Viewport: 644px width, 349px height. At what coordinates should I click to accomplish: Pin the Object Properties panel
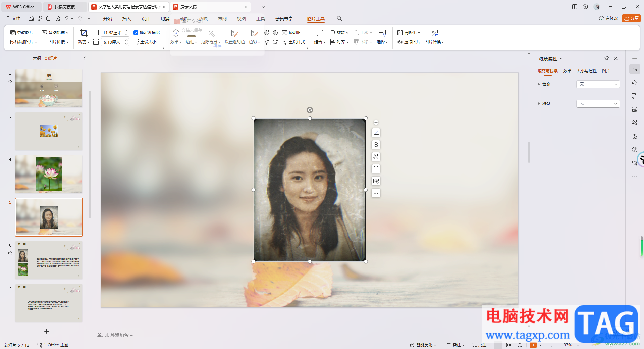(x=606, y=58)
